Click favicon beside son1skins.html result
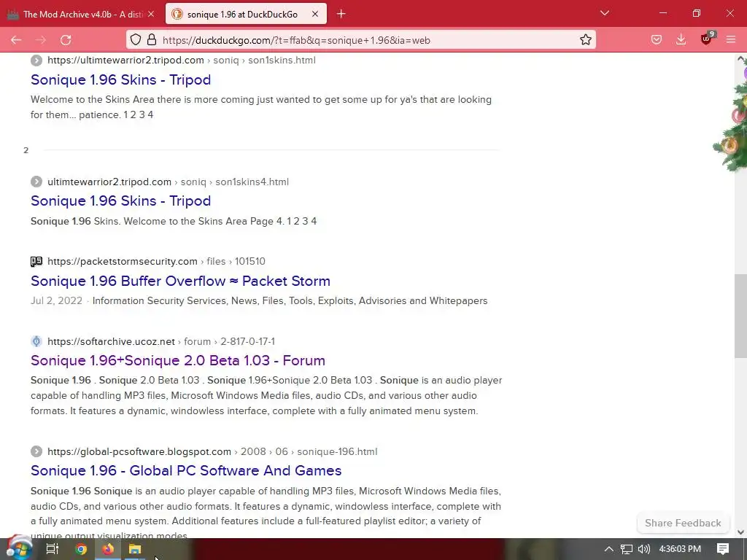Viewport: 747px width, 560px height. click(x=36, y=60)
